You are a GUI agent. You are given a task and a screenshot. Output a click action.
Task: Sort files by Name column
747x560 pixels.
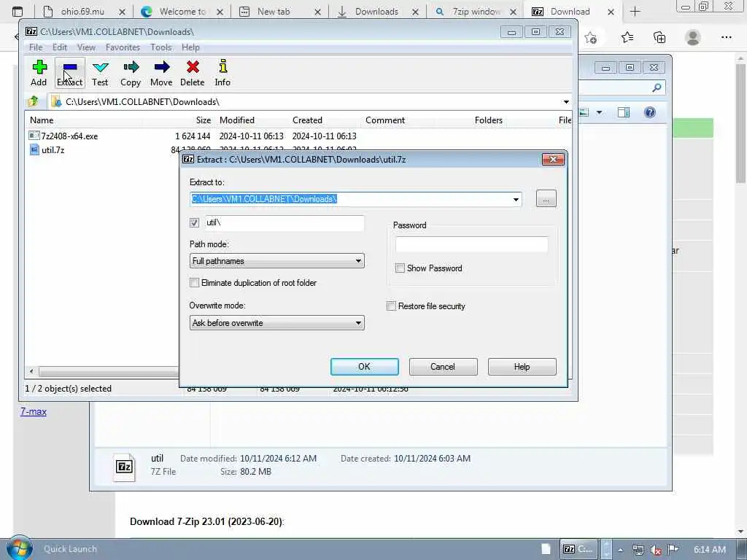85,120
